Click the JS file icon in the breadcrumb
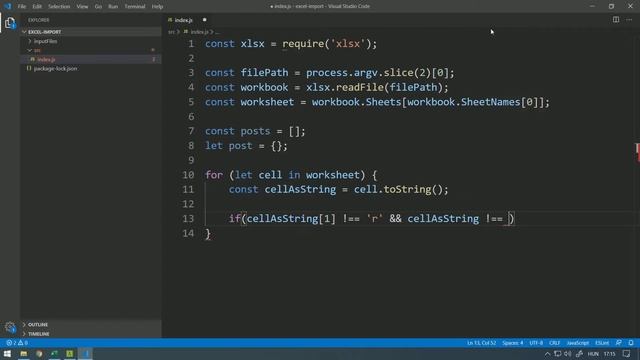640x360 pixels. pyautogui.click(x=186, y=31)
